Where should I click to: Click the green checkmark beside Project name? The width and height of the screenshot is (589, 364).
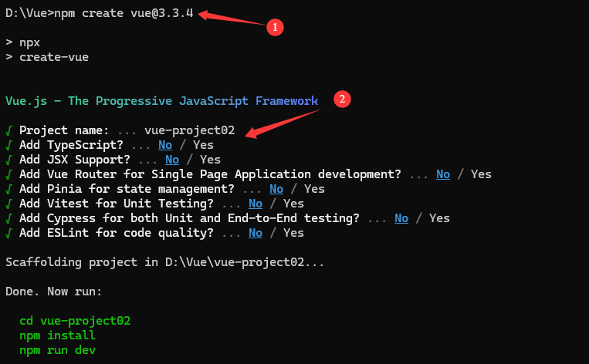point(9,130)
